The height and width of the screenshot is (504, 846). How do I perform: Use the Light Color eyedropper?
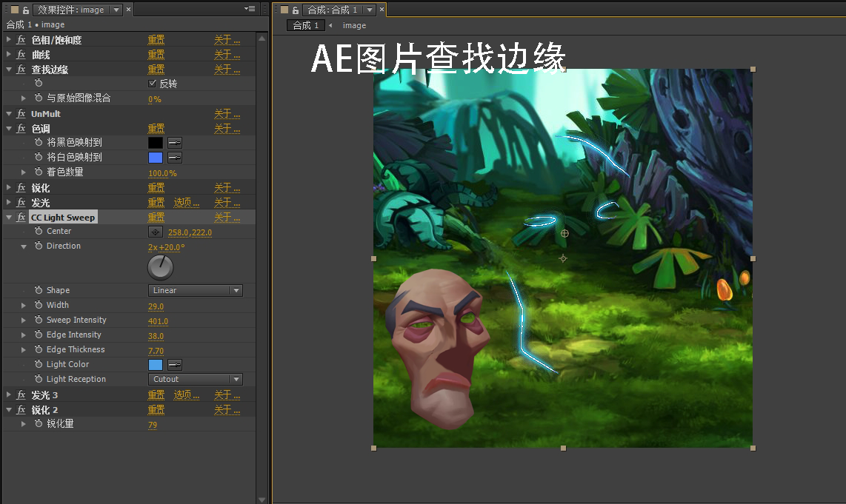pyautogui.click(x=175, y=365)
